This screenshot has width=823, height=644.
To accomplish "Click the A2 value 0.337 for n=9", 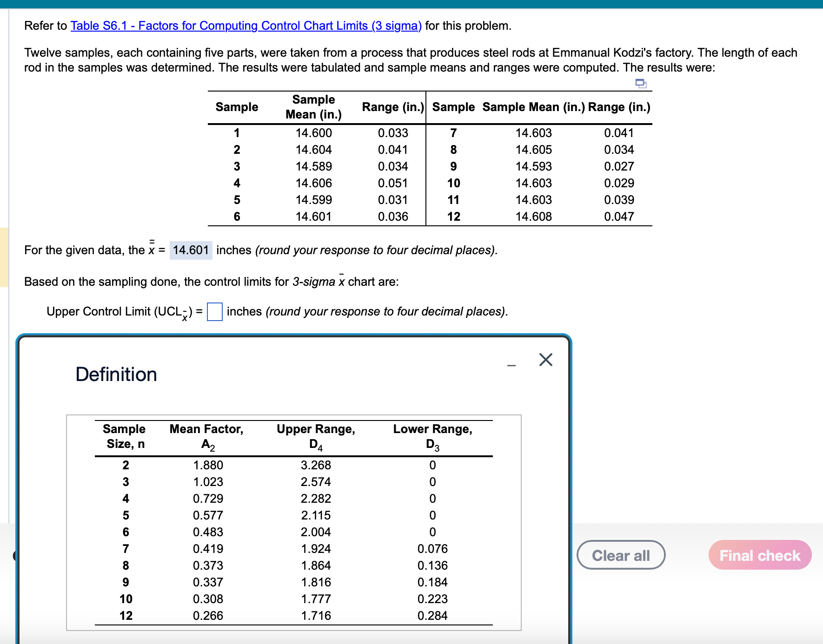I will [x=208, y=582].
